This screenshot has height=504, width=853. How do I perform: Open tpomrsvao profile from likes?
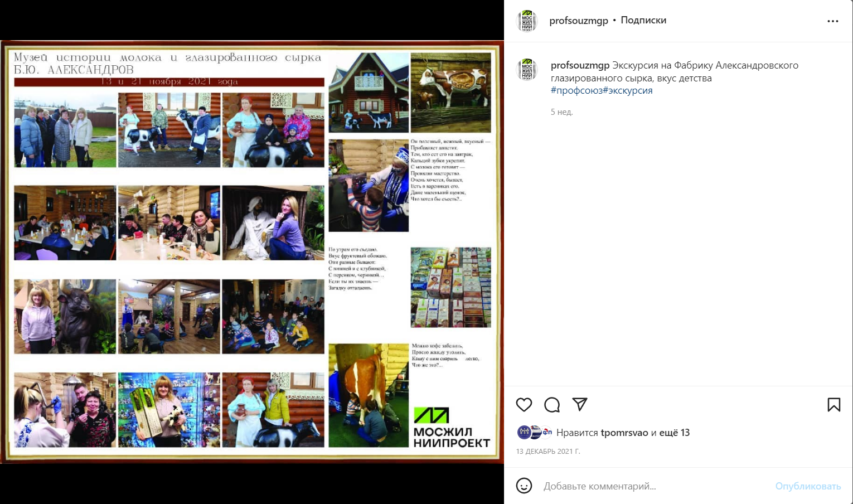click(x=624, y=433)
